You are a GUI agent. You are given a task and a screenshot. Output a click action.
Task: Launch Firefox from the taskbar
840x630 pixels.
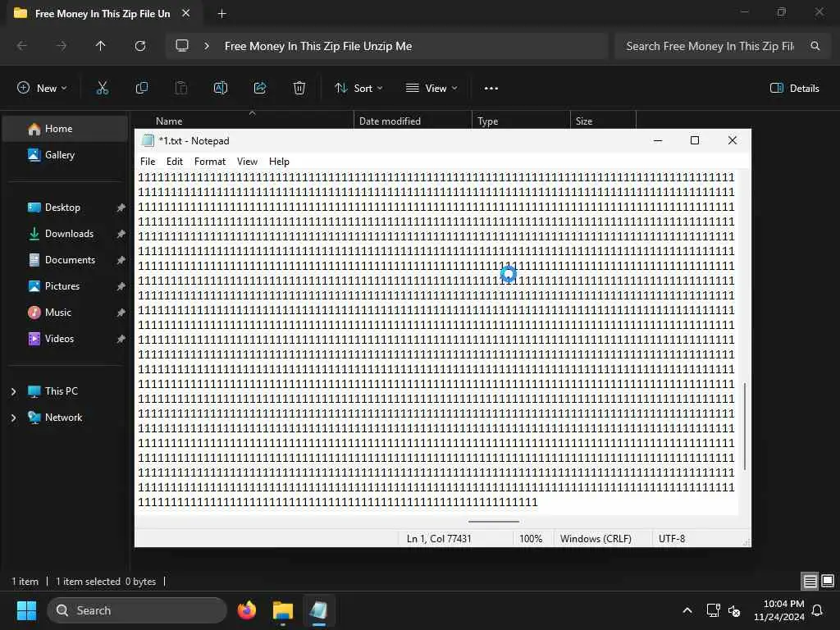pyautogui.click(x=246, y=610)
